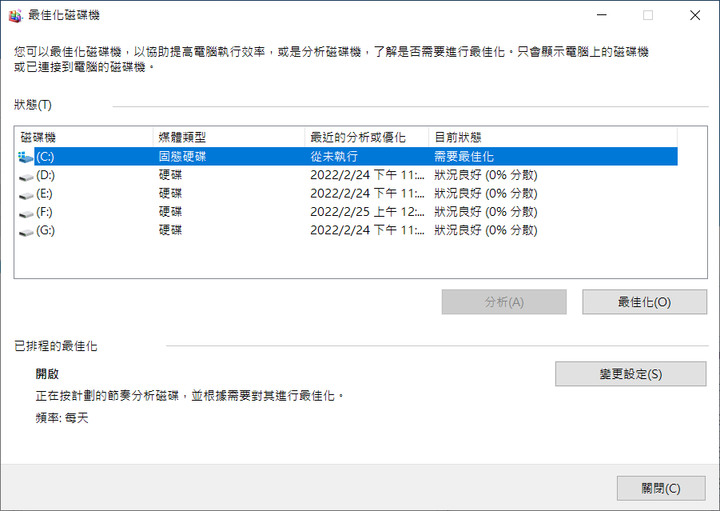Click 狀況良好 status in D: row
Screen dimensions: 720x511
pyautogui.click(x=486, y=175)
